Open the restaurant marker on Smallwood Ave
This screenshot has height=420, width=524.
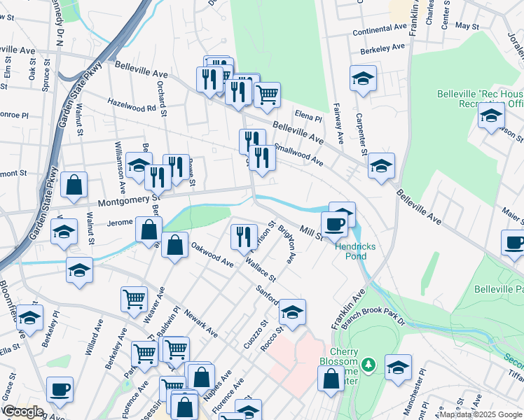click(261, 157)
